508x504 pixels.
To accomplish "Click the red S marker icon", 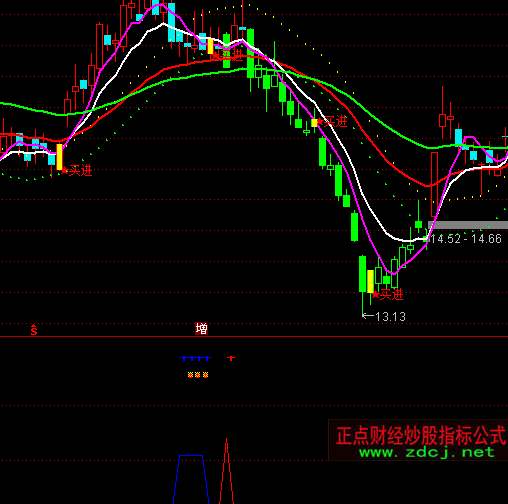I will [x=34, y=330].
